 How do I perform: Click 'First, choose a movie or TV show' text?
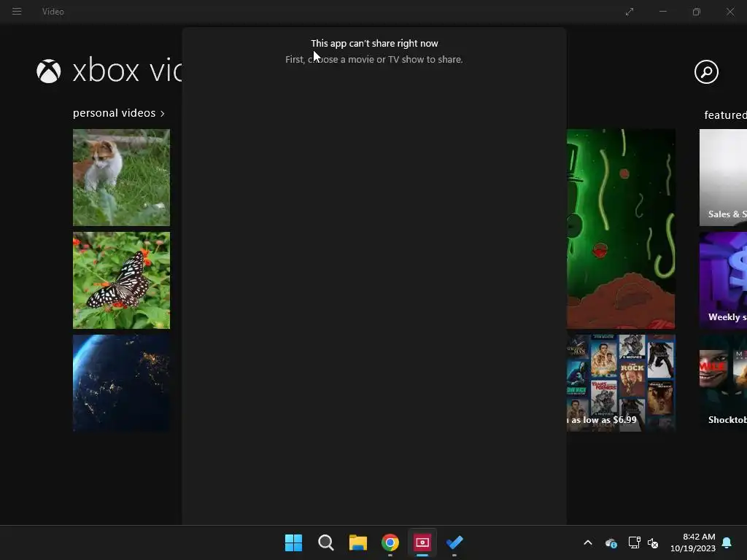tap(374, 60)
